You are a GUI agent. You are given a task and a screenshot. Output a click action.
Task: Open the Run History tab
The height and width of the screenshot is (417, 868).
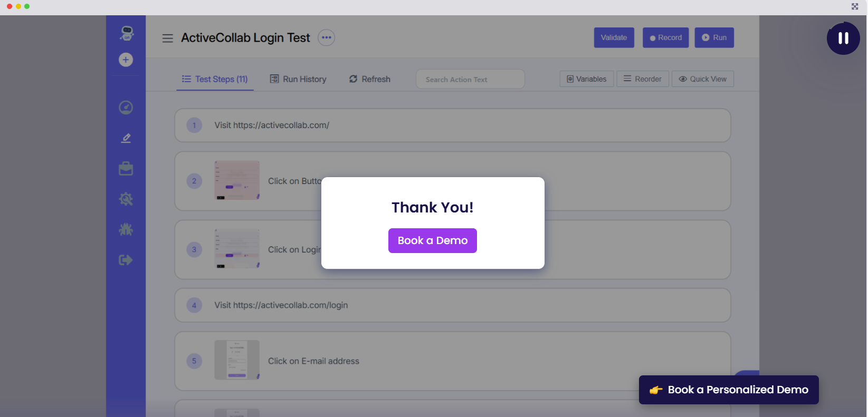(298, 79)
